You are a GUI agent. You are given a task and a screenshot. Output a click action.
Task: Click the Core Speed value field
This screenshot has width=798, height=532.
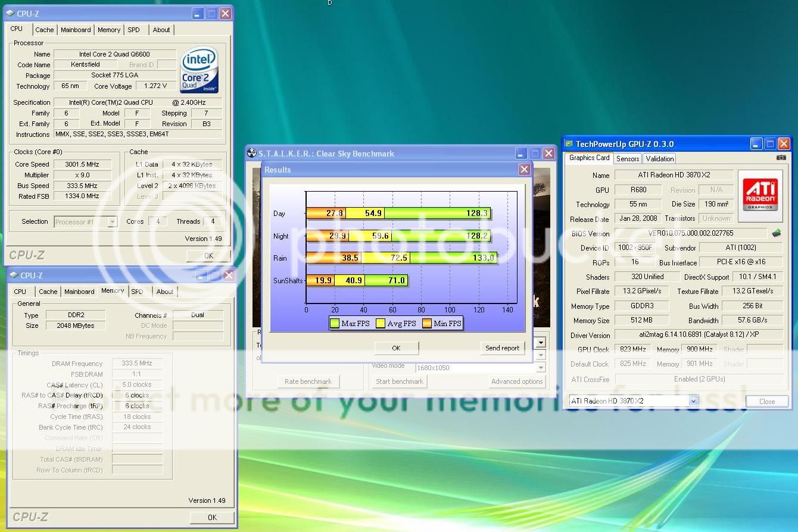(82, 164)
